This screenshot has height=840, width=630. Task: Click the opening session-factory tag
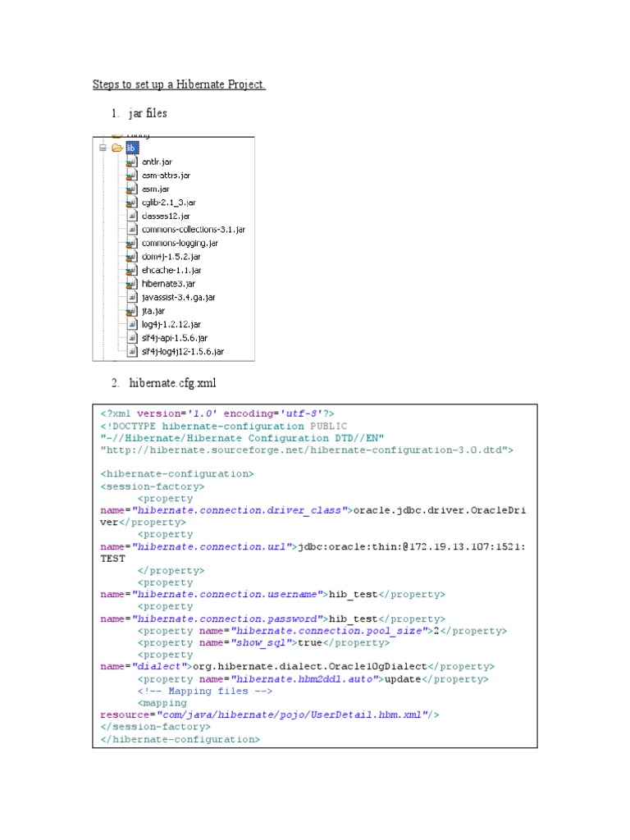[x=152, y=486]
